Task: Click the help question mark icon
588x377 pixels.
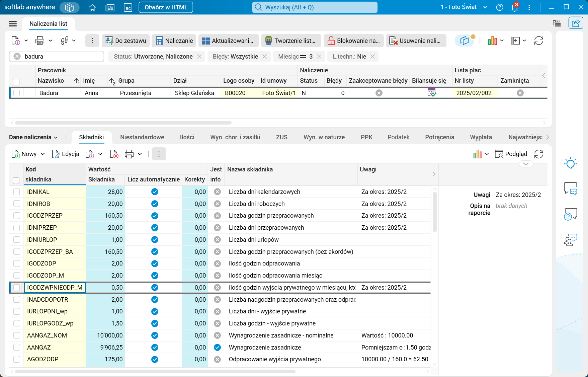Action: [x=499, y=7]
